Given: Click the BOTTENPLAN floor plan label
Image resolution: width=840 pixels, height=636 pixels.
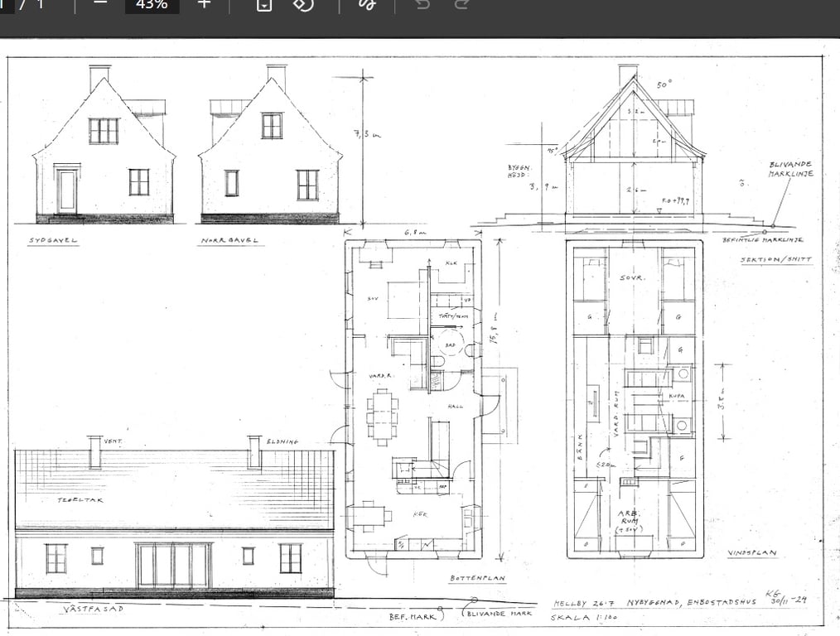Looking at the screenshot, I should coord(477,578).
